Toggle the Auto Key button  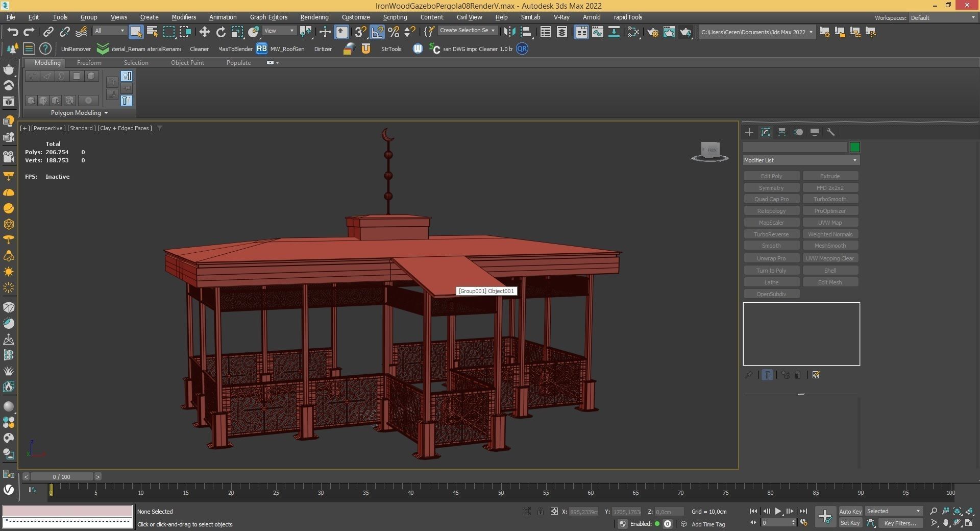point(850,511)
